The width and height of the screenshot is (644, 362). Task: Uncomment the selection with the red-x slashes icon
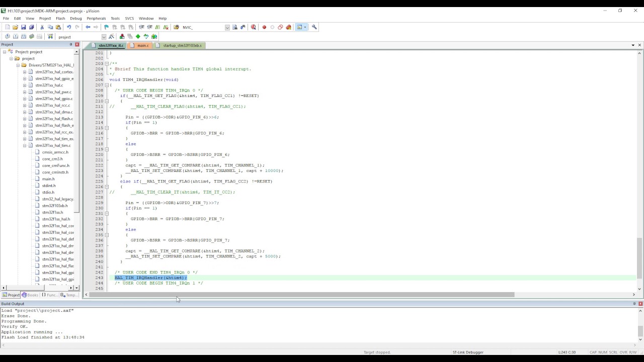pos(166,27)
